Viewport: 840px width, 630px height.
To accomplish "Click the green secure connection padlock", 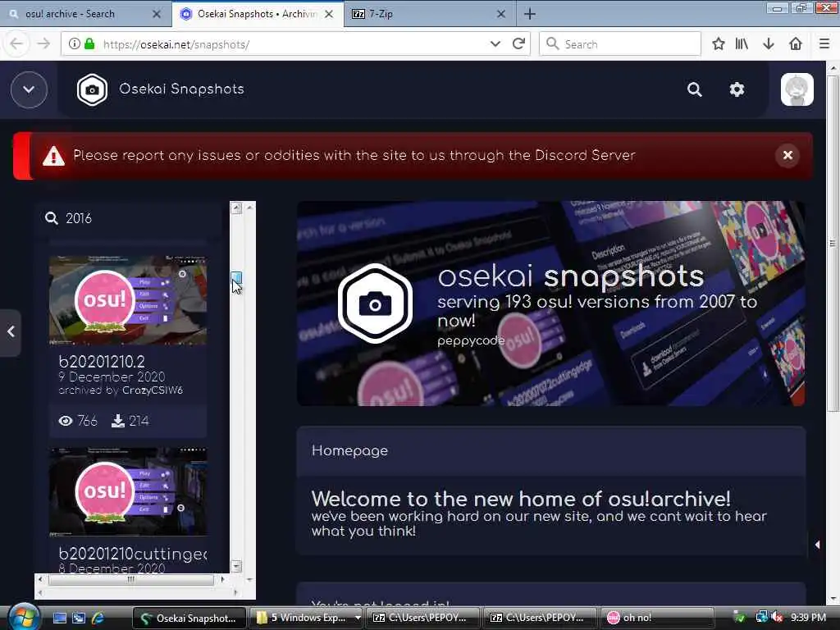I will (x=89, y=44).
